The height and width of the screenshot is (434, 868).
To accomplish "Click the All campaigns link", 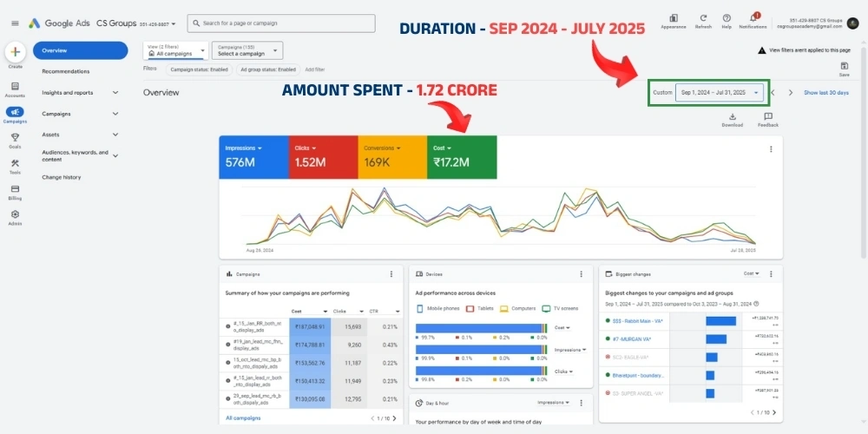I will click(x=242, y=418).
